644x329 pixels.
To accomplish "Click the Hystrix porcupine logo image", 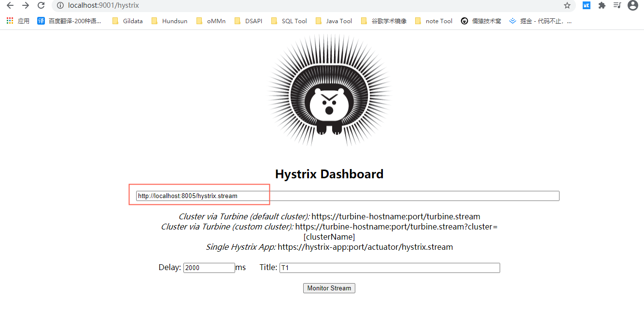I will click(329, 91).
